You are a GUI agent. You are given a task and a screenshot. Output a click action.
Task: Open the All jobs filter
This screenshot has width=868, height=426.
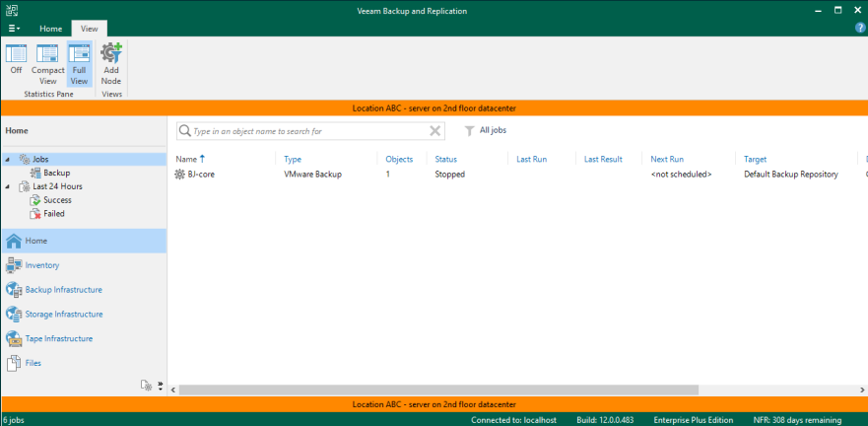point(486,131)
